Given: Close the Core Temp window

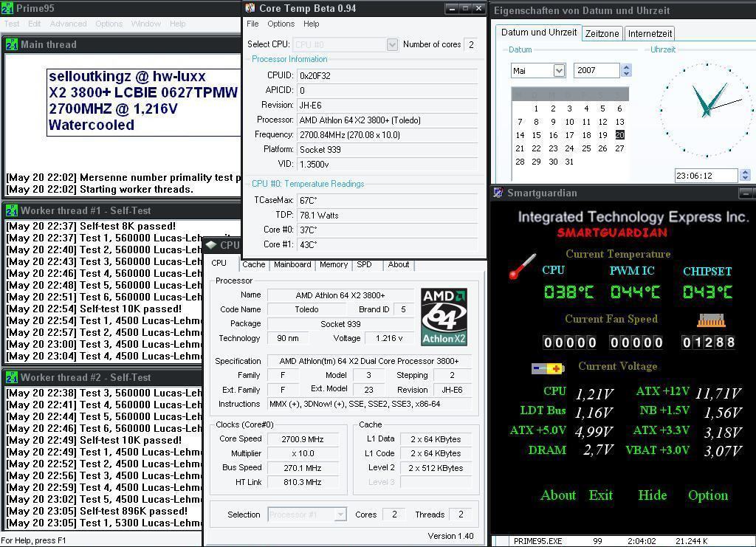Looking at the screenshot, I should (x=478, y=8).
